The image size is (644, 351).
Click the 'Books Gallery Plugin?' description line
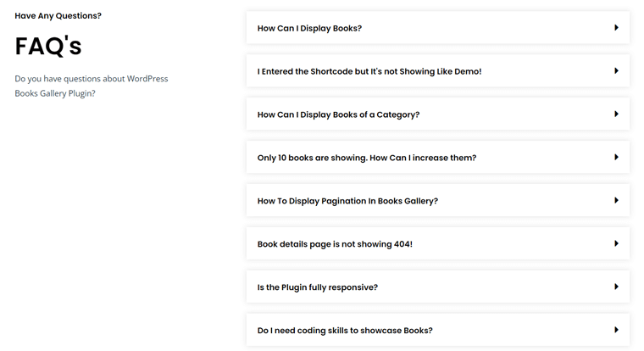(55, 93)
